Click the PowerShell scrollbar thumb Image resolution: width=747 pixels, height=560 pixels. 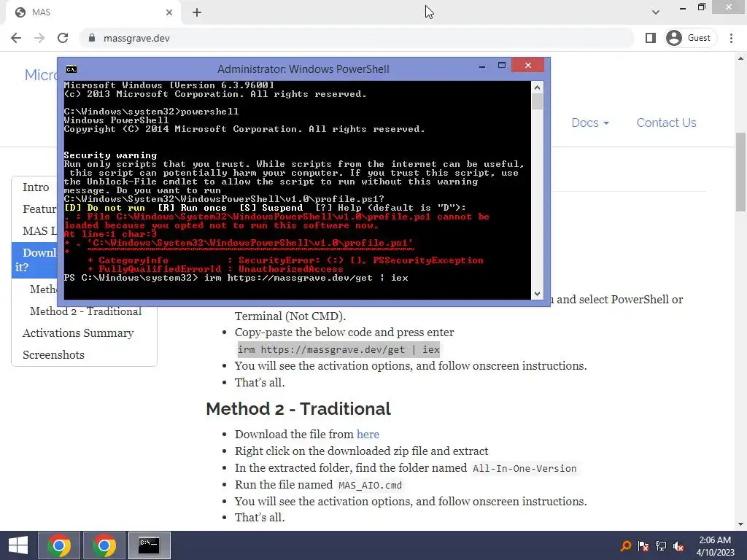(x=537, y=101)
